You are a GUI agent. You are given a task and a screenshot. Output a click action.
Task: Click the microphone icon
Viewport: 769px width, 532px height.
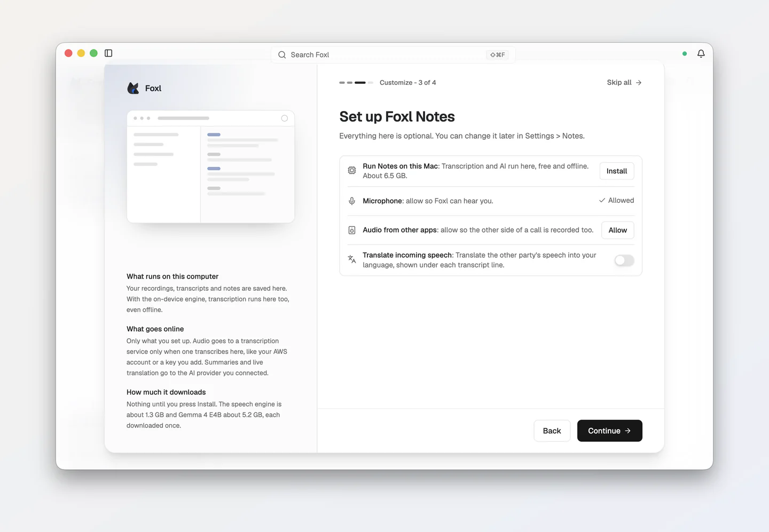[x=352, y=201]
